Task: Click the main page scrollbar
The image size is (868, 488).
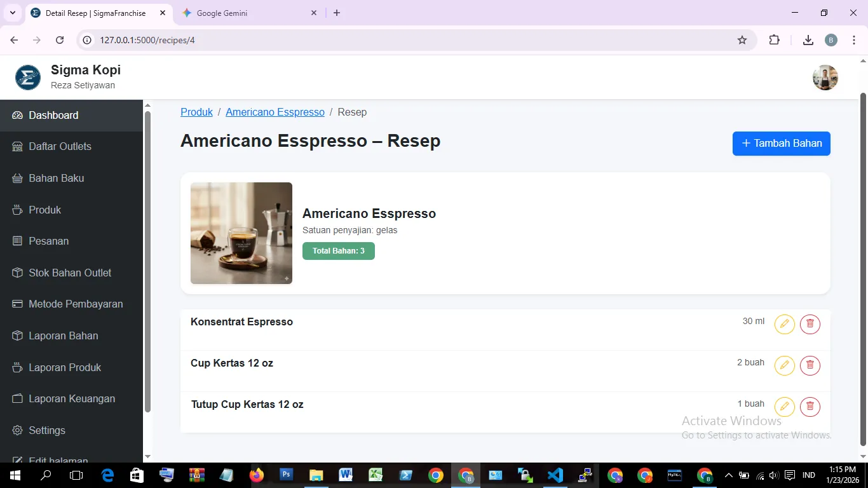Action: pos(863,269)
